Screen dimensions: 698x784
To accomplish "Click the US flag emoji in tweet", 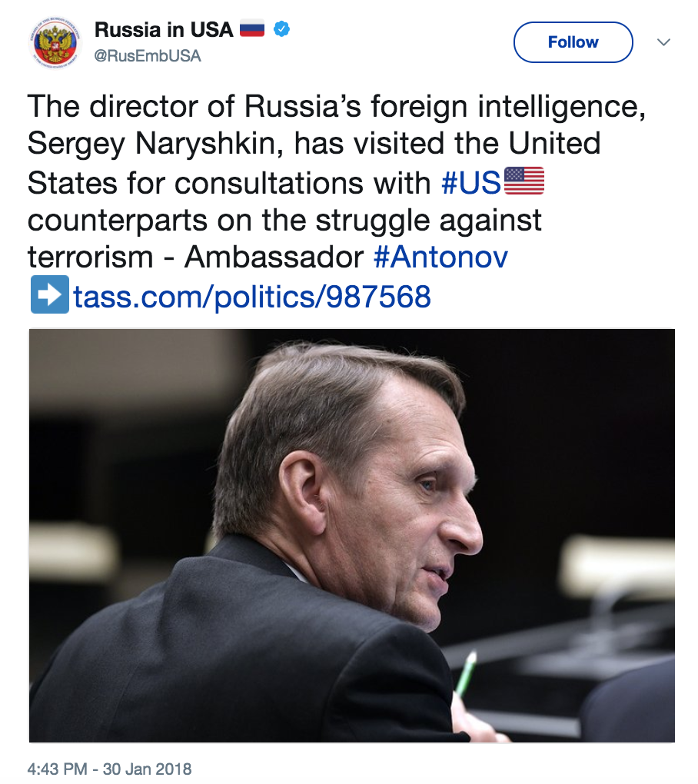I will pyautogui.click(x=524, y=181).
